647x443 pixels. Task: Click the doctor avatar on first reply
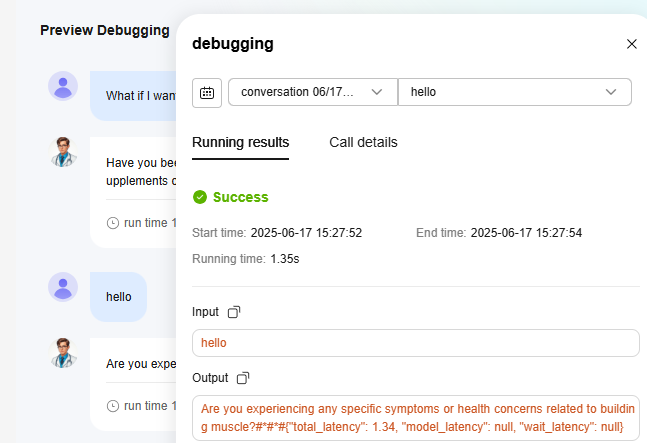(x=63, y=152)
